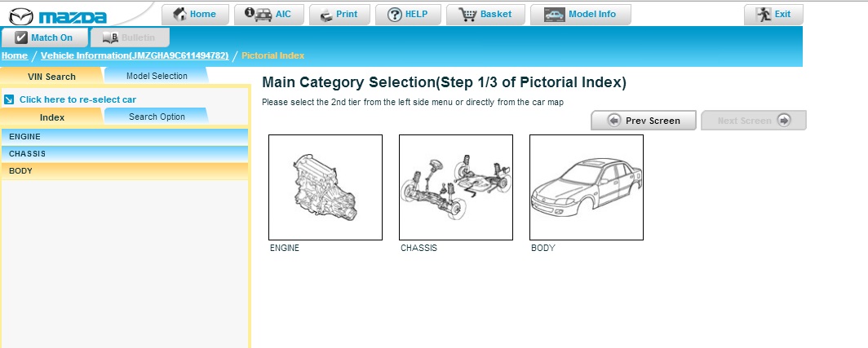Click the Exit button
The height and width of the screenshot is (348, 868).
773,15
